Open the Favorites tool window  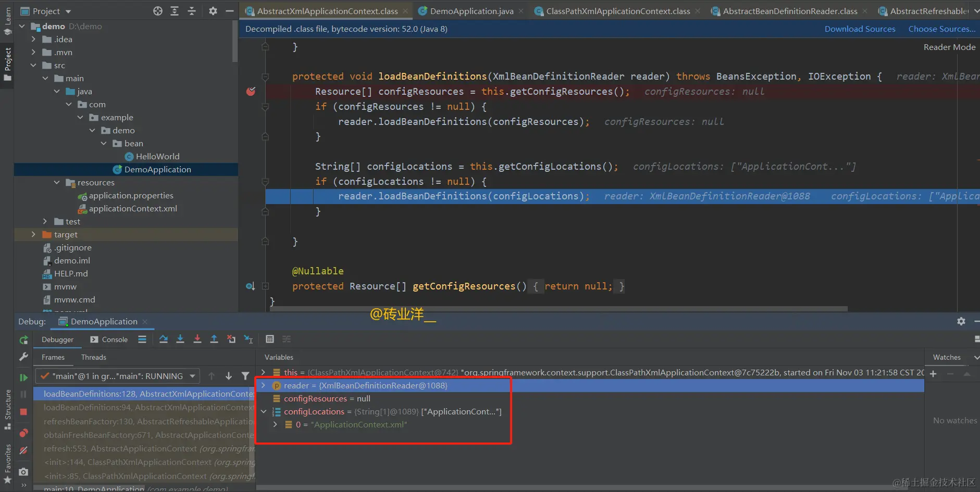(x=7, y=463)
